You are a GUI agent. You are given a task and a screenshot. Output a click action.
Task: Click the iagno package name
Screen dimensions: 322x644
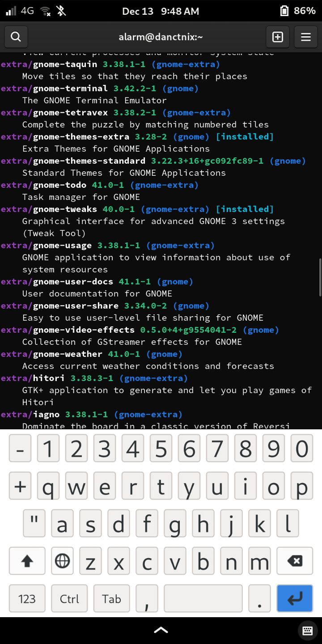pos(47,415)
